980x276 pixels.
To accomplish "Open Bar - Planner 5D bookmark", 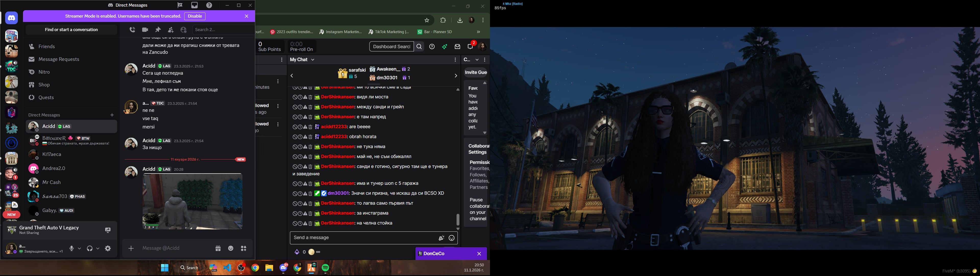I will tap(434, 32).
